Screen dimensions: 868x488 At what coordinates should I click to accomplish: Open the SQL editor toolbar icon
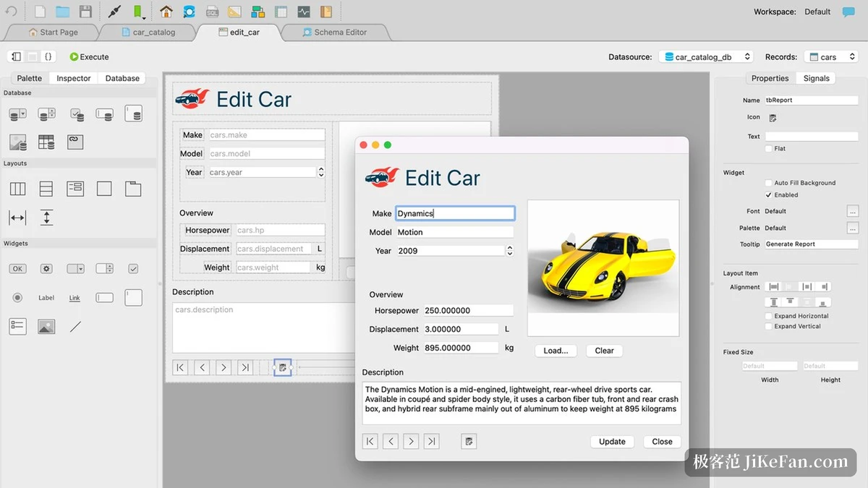click(212, 12)
